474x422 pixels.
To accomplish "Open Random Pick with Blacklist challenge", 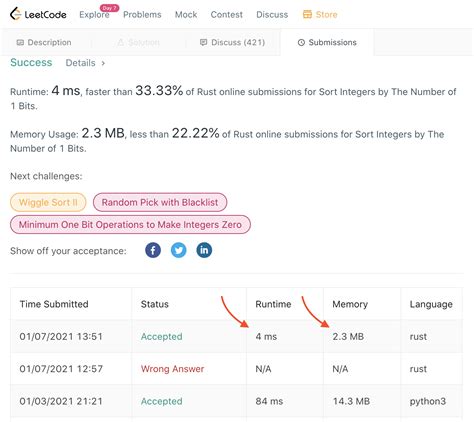I will (x=160, y=202).
